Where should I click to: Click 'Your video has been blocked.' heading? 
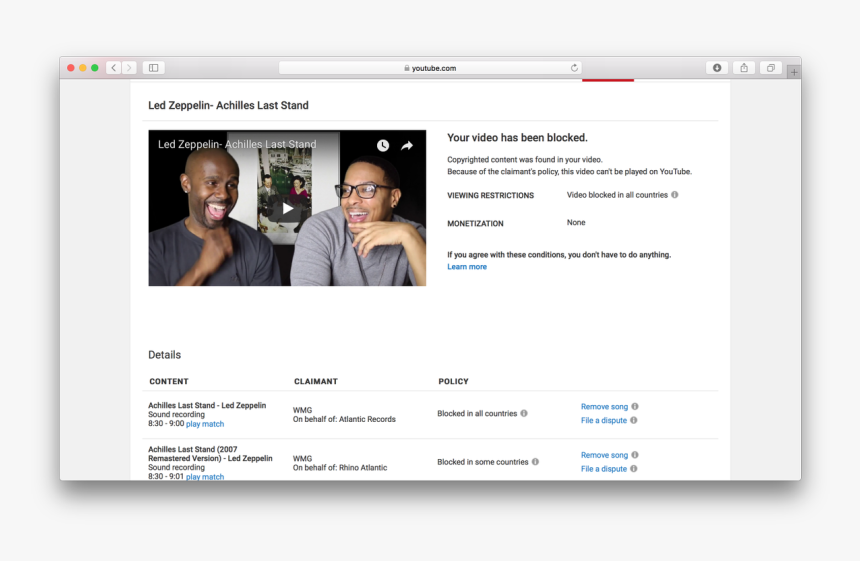[x=517, y=138]
